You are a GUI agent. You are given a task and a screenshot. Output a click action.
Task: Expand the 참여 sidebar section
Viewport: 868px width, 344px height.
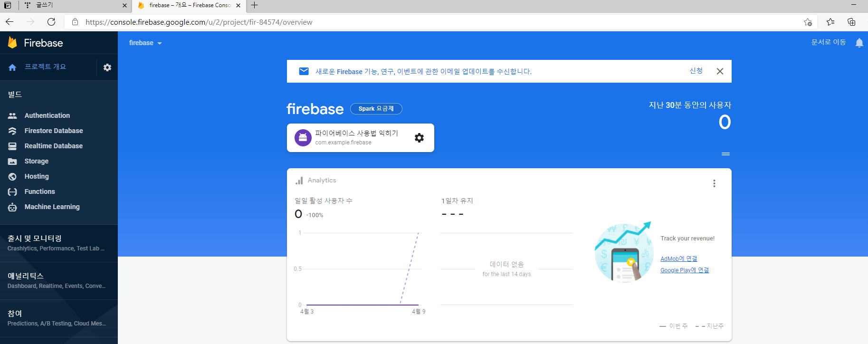click(x=59, y=318)
